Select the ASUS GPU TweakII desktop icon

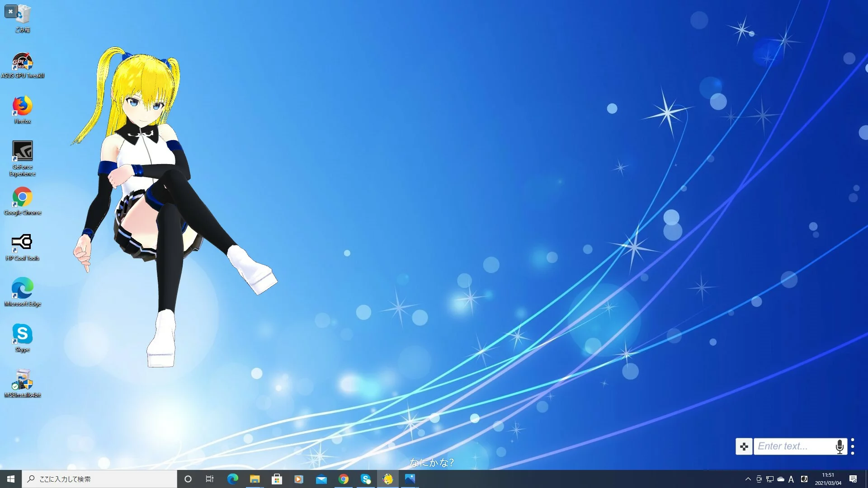[x=23, y=66]
